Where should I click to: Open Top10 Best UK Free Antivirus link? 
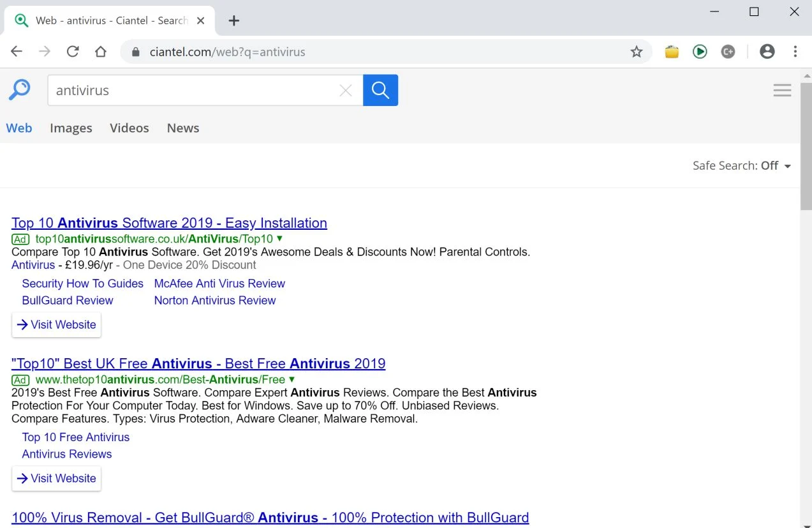coord(198,363)
